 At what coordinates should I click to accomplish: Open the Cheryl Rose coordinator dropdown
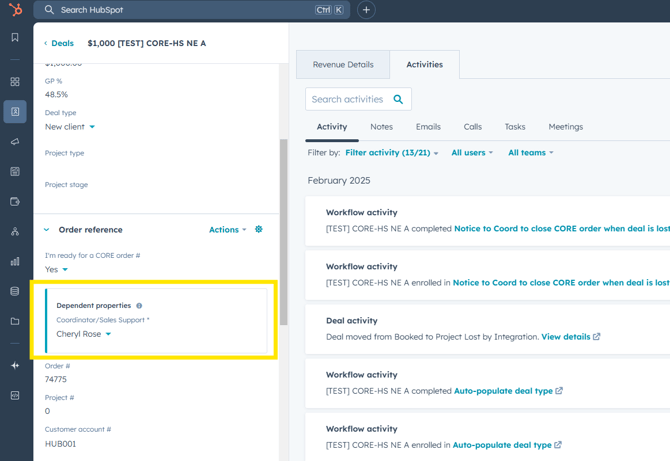point(84,334)
